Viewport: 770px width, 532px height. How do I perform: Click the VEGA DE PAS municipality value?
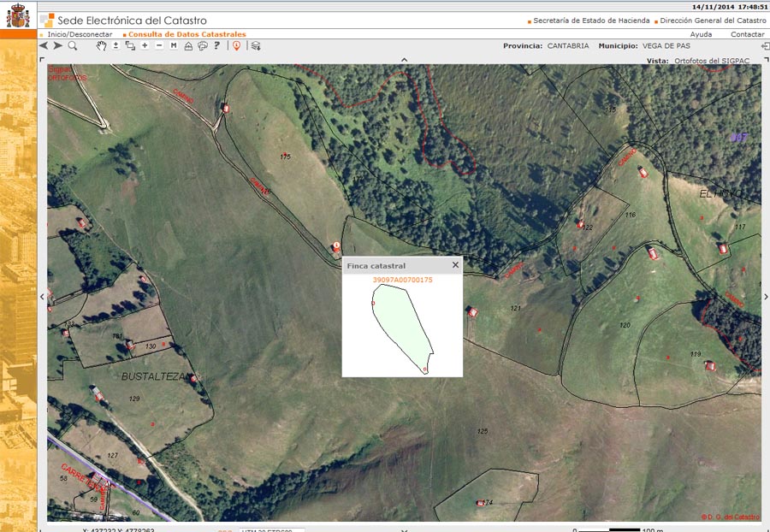coord(666,45)
